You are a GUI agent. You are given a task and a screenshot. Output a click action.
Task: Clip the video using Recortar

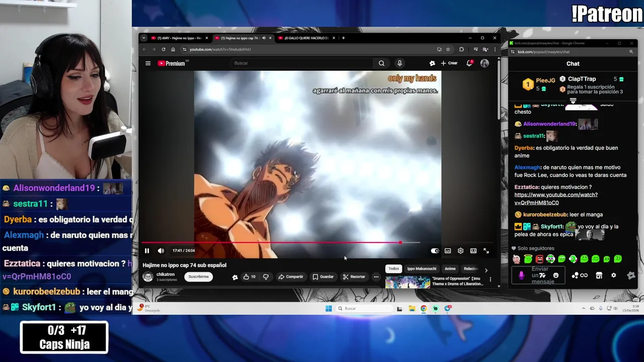[354, 277]
